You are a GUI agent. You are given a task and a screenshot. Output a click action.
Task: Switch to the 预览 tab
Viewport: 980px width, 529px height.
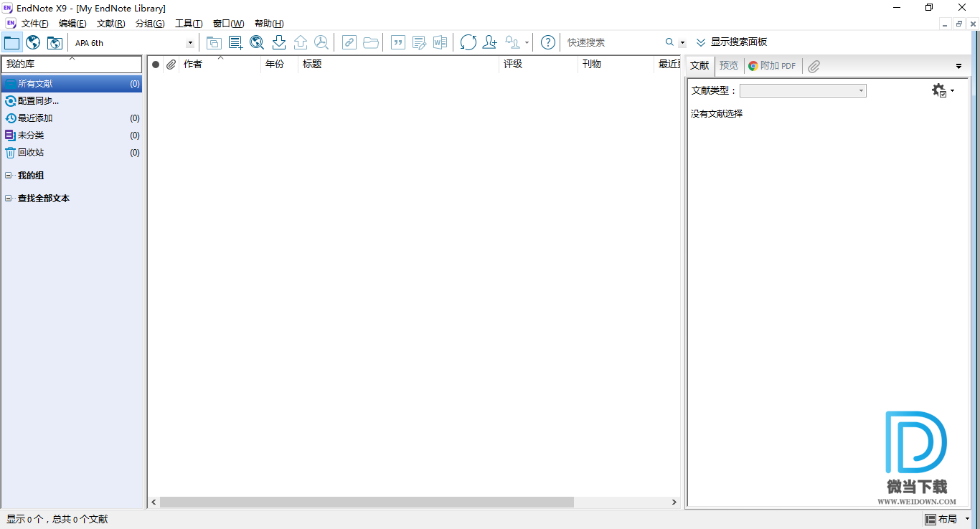729,65
